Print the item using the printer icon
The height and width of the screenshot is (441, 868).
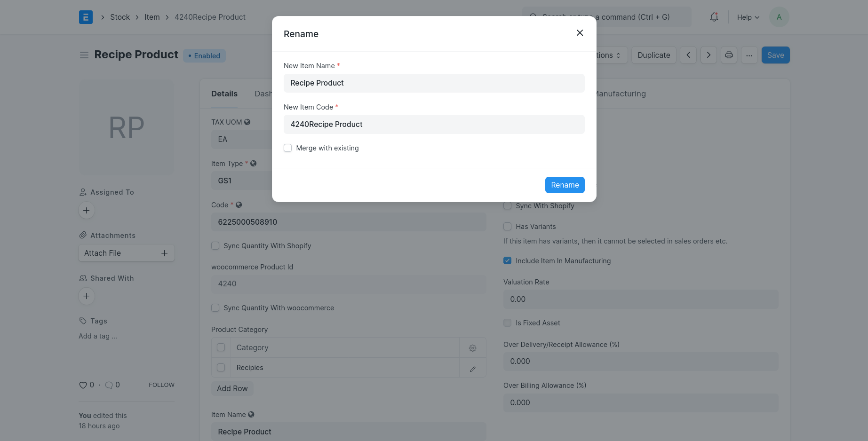pos(729,55)
